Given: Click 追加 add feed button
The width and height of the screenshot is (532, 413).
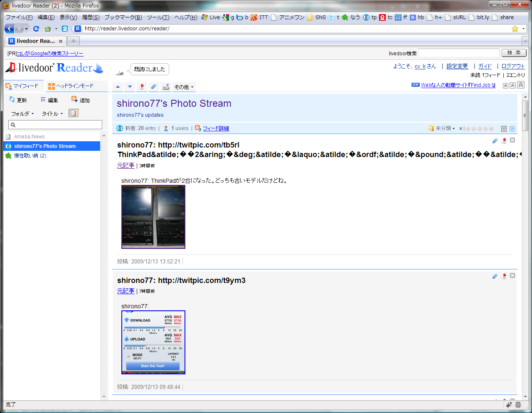Looking at the screenshot, I should coord(81,100).
